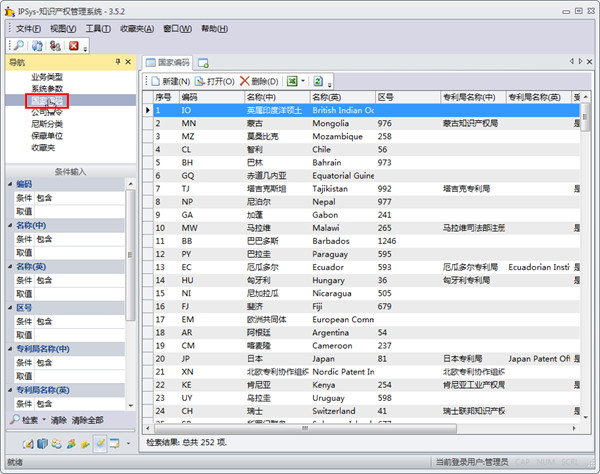Open a new tab with the plus-tab icon
The width and height of the screenshot is (600, 474).
(x=203, y=63)
